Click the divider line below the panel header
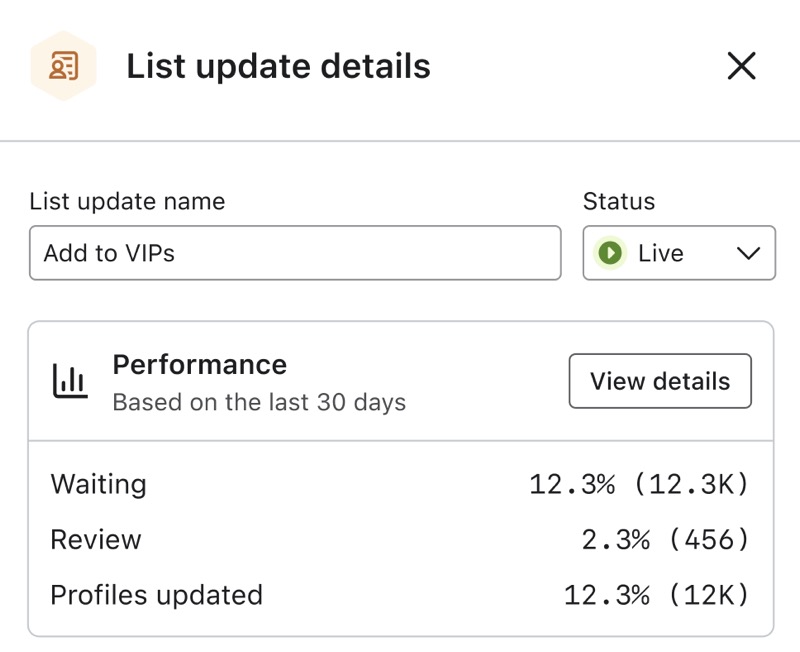The height and width of the screenshot is (652, 800). tap(400, 141)
